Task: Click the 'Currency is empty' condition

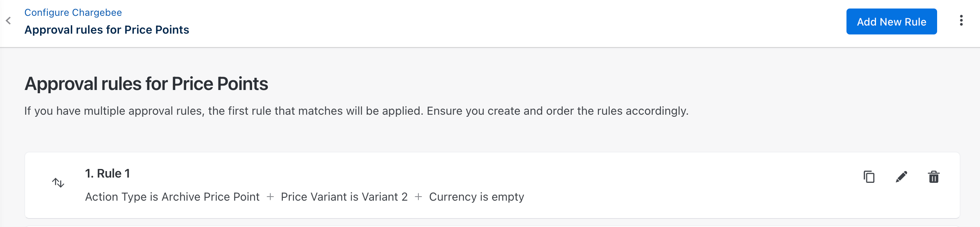Action: 476,197
